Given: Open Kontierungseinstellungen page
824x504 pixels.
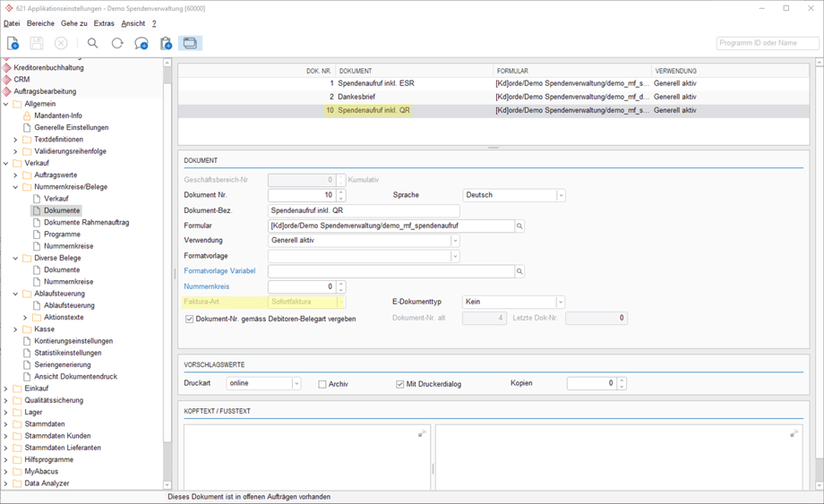Looking at the screenshot, I should tap(73, 341).
